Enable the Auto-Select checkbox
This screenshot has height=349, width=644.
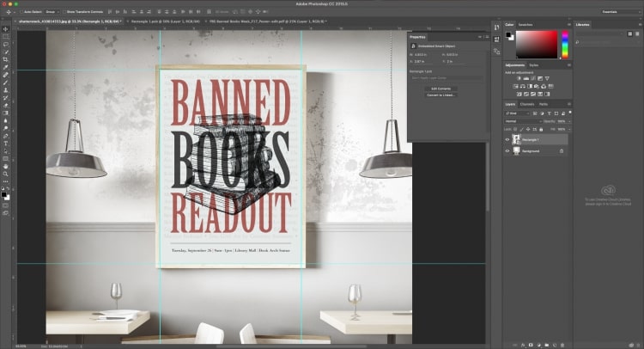[23, 11]
